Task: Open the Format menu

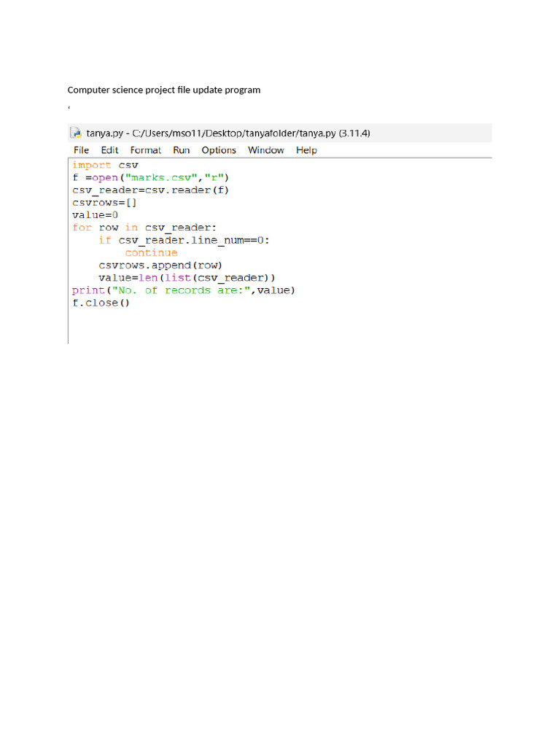Action: pos(146,150)
